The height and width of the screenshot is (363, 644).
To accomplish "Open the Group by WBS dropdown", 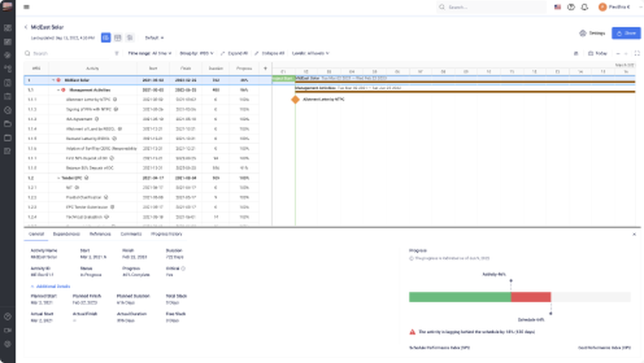I will tap(196, 53).
